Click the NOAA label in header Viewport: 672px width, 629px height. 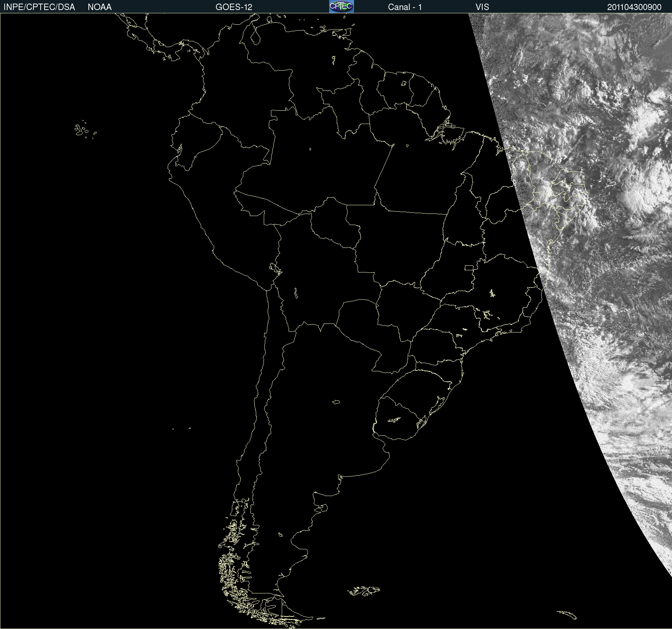(100, 7)
